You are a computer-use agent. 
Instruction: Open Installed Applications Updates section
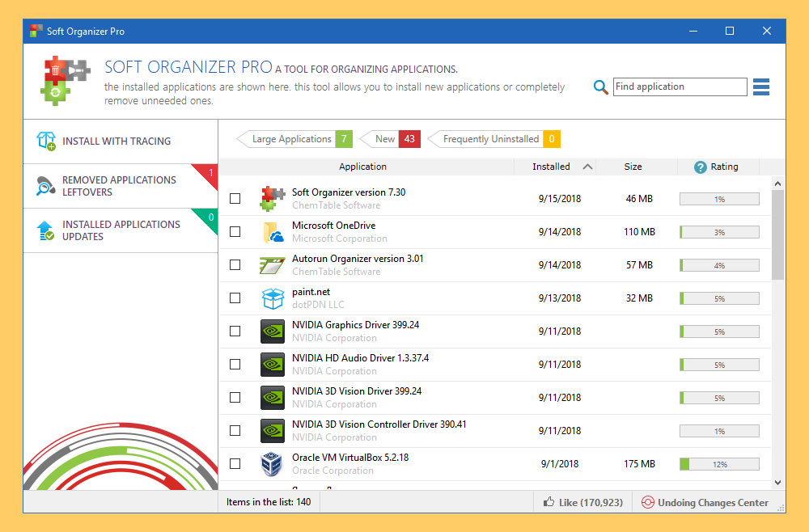pos(121,230)
